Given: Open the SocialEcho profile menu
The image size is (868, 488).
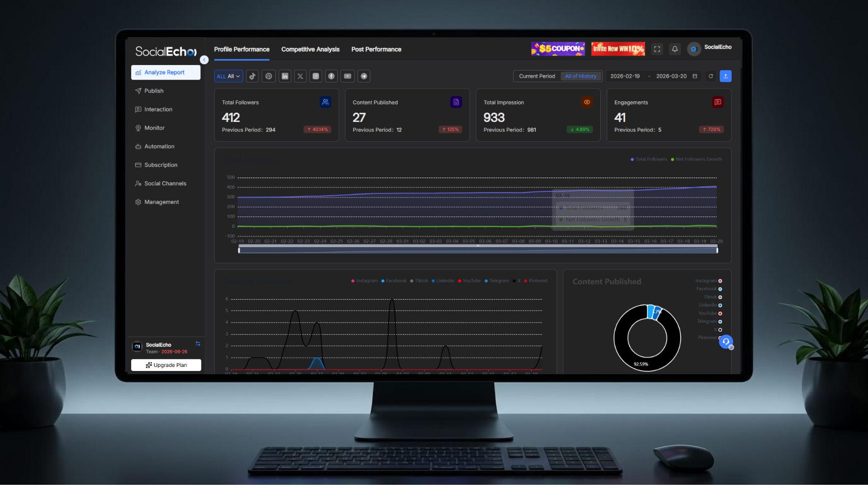Looking at the screenshot, I should tap(710, 48).
